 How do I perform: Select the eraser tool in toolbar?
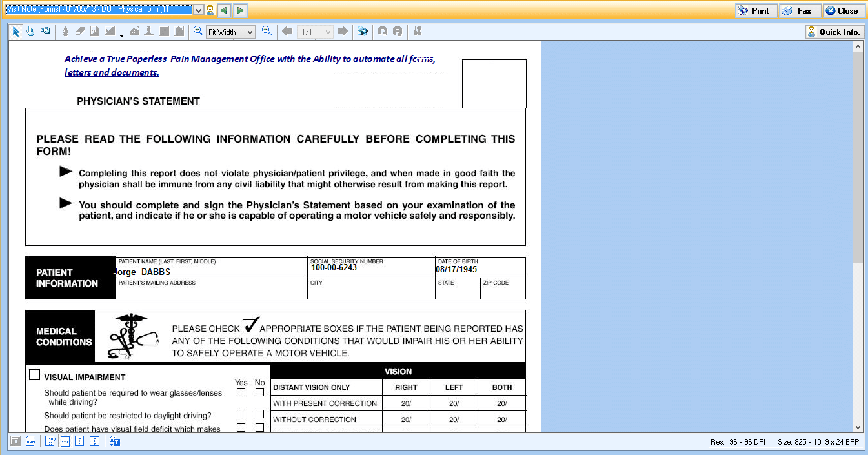80,32
